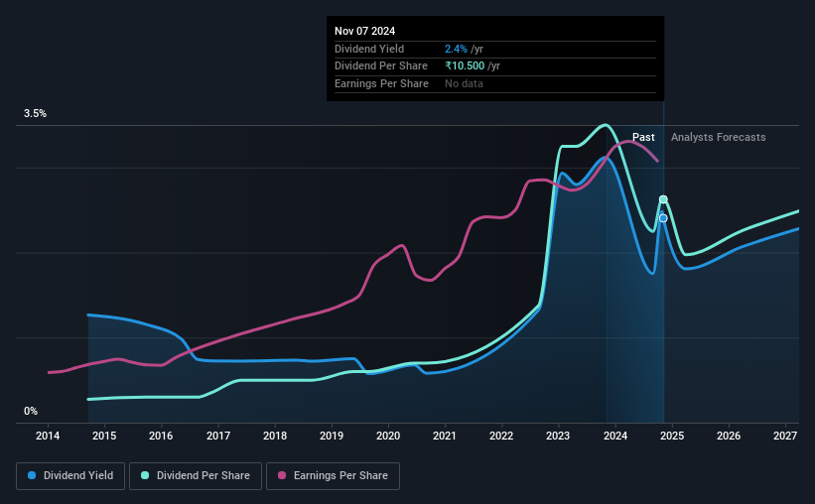Toggle the Earnings Per Share legend series
The image size is (815, 504).
pos(333,476)
